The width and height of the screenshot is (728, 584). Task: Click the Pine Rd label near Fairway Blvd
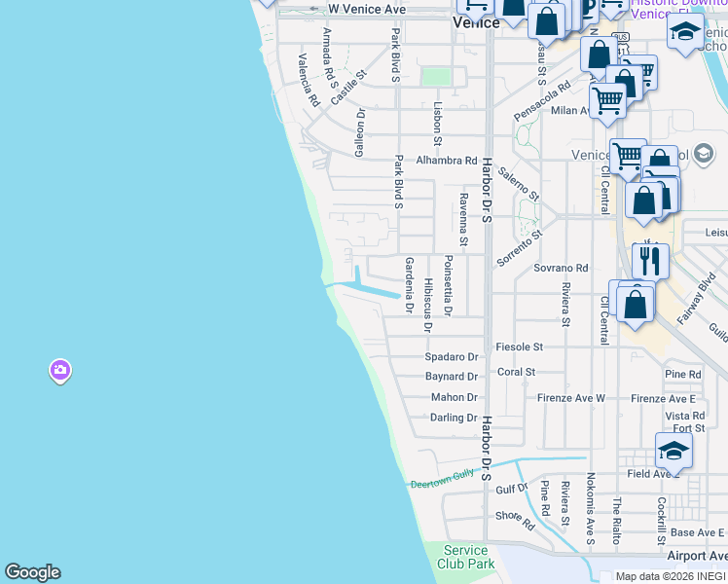coord(683,374)
